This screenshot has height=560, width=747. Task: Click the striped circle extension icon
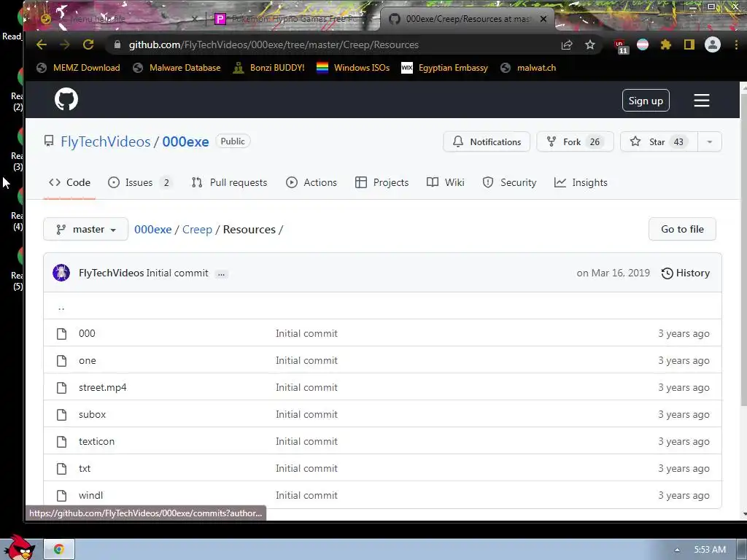tap(643, 44)
